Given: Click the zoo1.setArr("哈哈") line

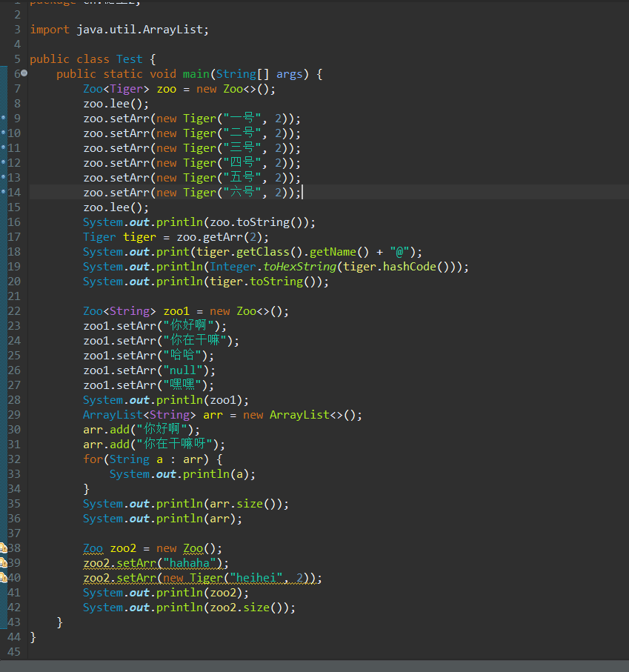Looking at the screenshot, I should (x=148, y=356).
